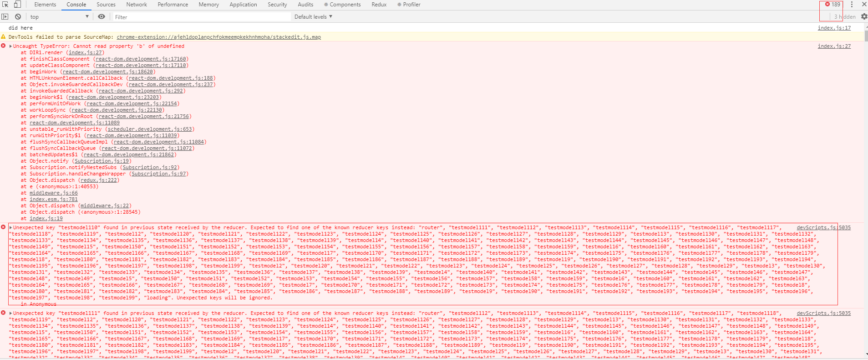Close DevTools with the X icon
868x360 pixels.
point(864,5)
